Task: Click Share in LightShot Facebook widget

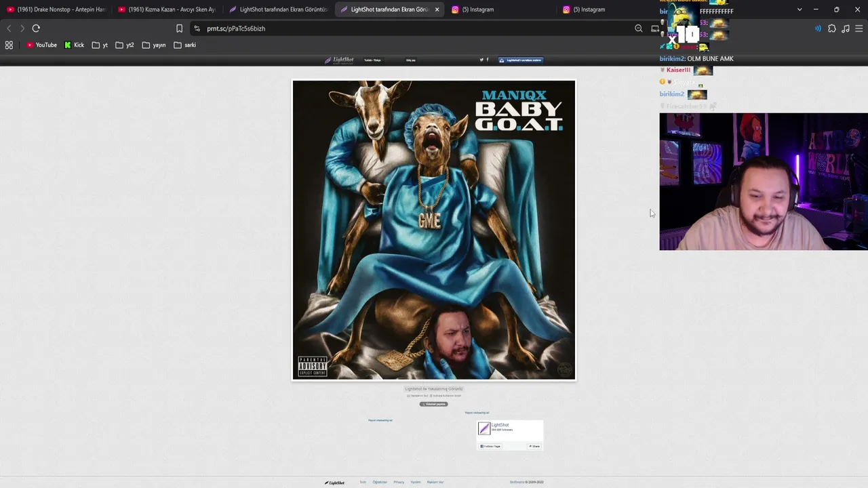Action: (x=534, y=446)
